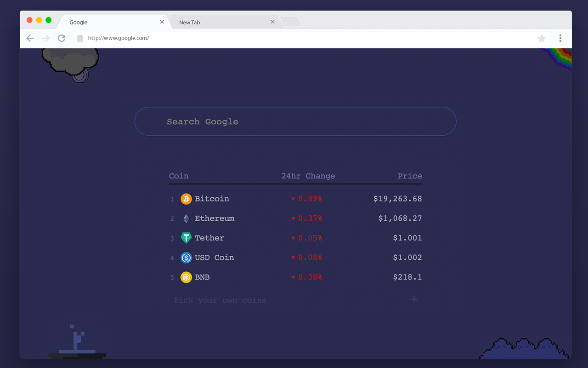The image size is (588, 368).
Task: Click the Coin column header
Action: click(179, 176)
